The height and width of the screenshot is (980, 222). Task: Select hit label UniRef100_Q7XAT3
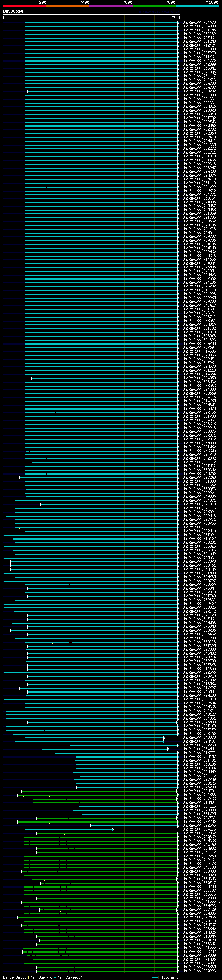[x=199, y=504]
